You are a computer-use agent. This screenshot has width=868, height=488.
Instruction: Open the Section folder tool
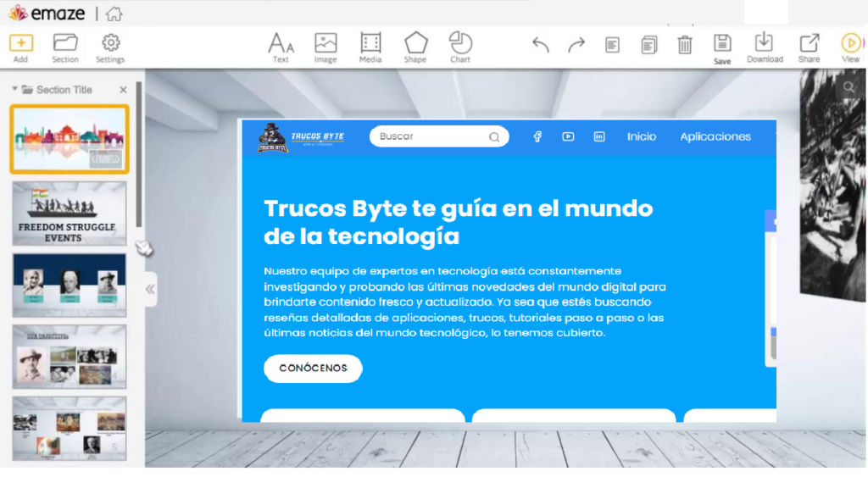[x=65, y=48]
